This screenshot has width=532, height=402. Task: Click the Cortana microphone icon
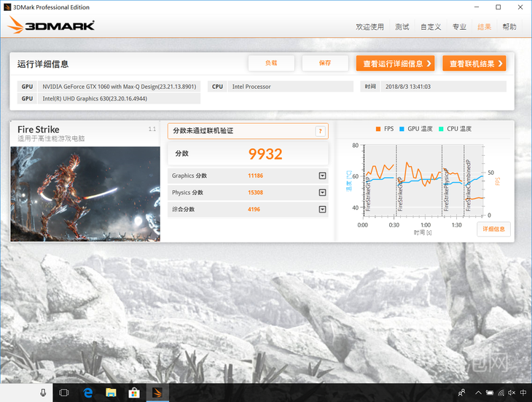[x=43, y=393]
